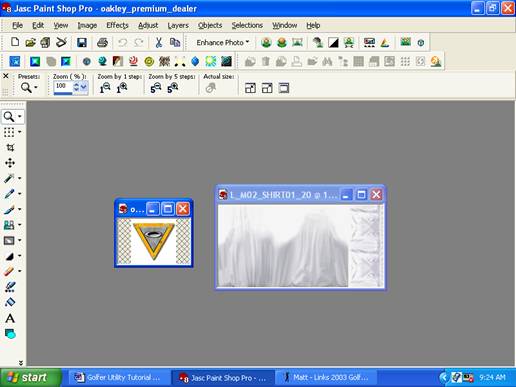Click the Print icon
The width and height of the screenshot is (516, 387).
tap(102, 42)
